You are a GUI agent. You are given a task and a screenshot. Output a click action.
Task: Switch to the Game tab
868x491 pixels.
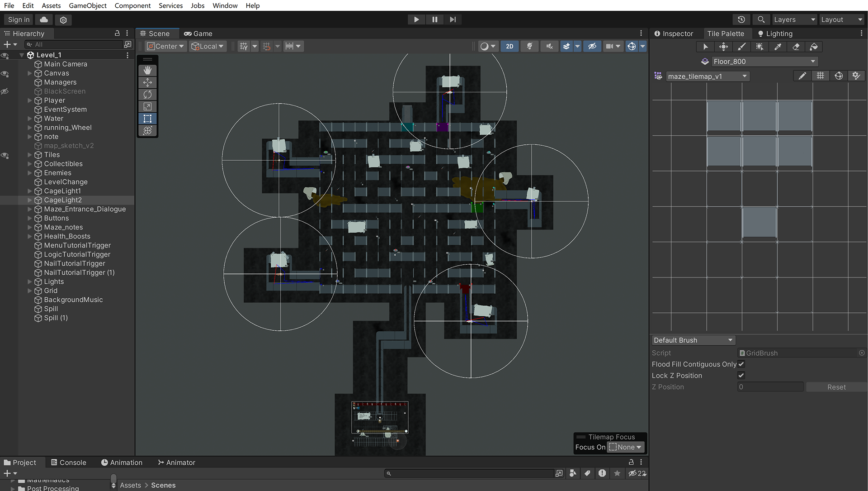(198, 33)
